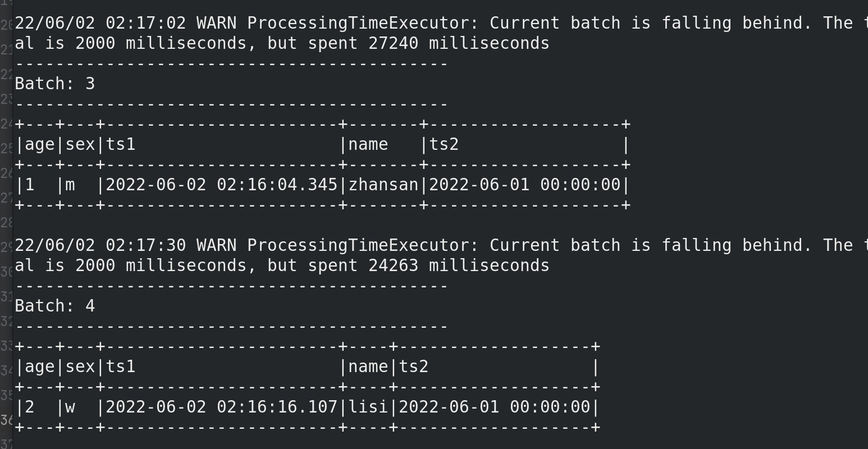Click the name value 'lisi'
The image size is (868, 449).
click(x=368, y=407)
